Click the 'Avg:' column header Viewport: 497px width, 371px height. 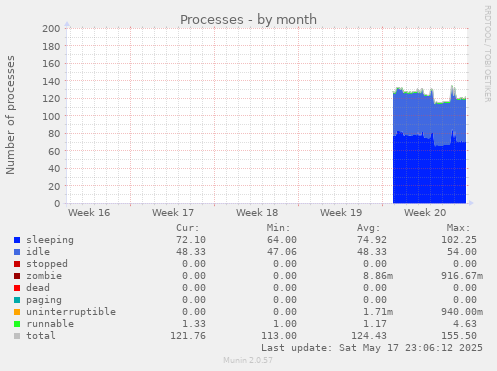(369, 228)
